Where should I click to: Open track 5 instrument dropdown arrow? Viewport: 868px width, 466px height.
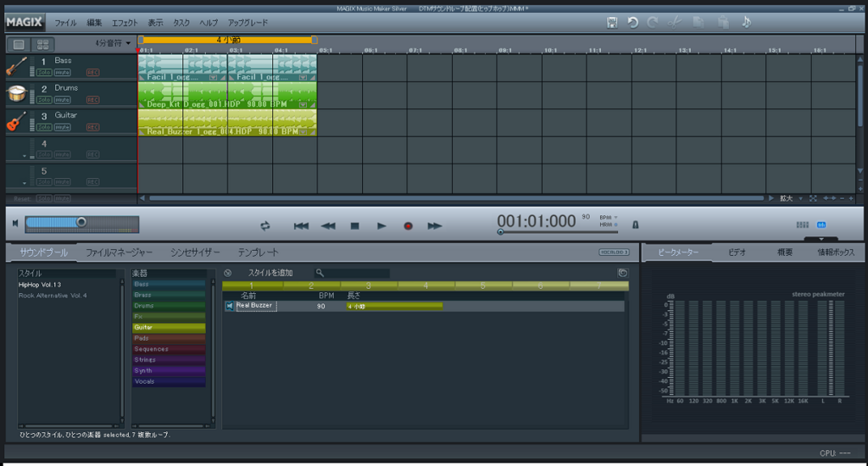(25, 183)
